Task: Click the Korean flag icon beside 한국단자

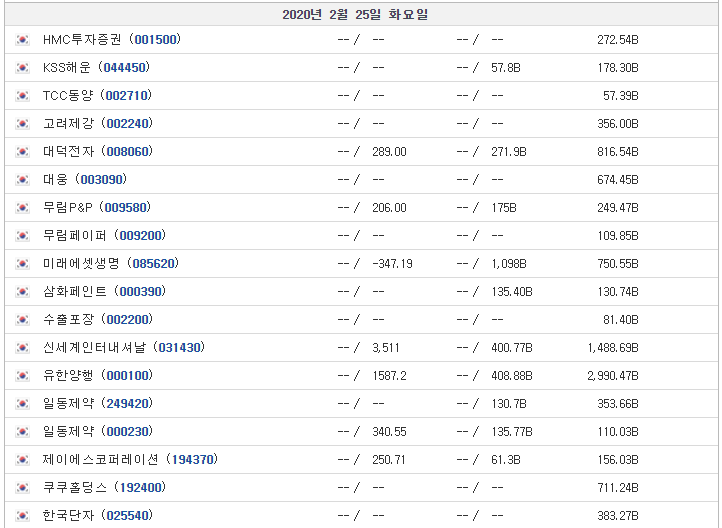Action: point(22,516)
